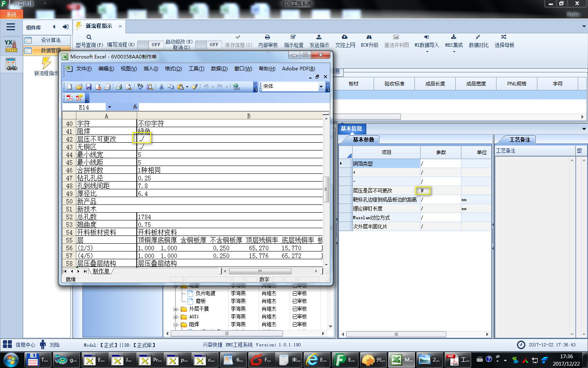Click the 验收标准 column header
Image resolution: width=588 pixels, height=368 pixels.
click(x=394, y=83)
